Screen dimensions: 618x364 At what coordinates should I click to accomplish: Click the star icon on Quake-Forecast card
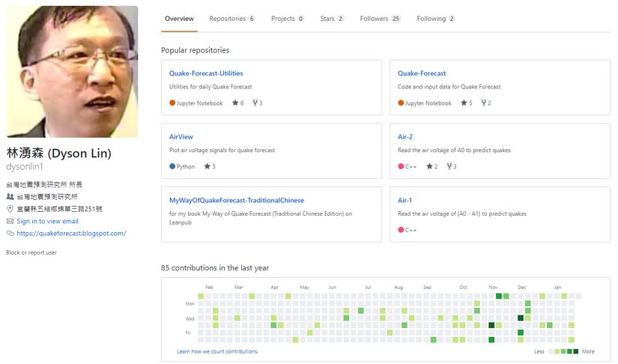(464, 103)
